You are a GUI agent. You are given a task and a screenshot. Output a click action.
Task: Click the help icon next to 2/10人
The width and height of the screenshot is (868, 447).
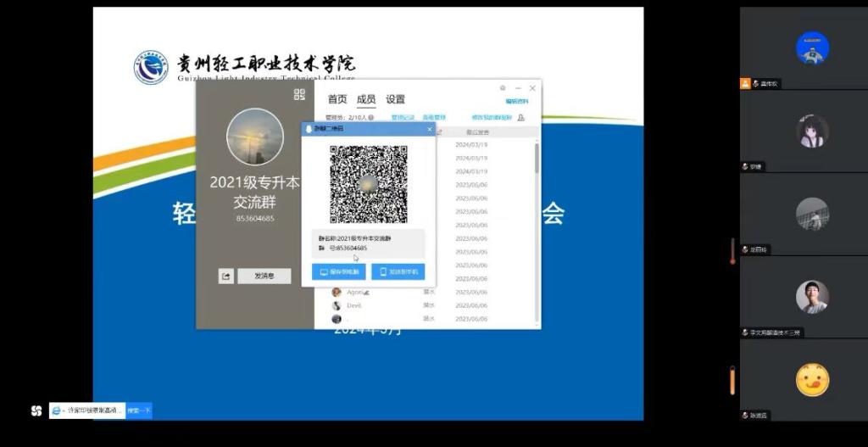coord(371,117)
